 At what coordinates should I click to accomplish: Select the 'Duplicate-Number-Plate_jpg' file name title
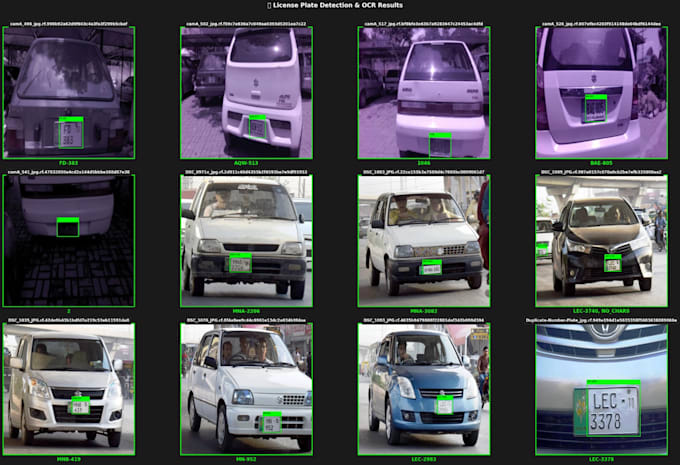pos(602,320)
